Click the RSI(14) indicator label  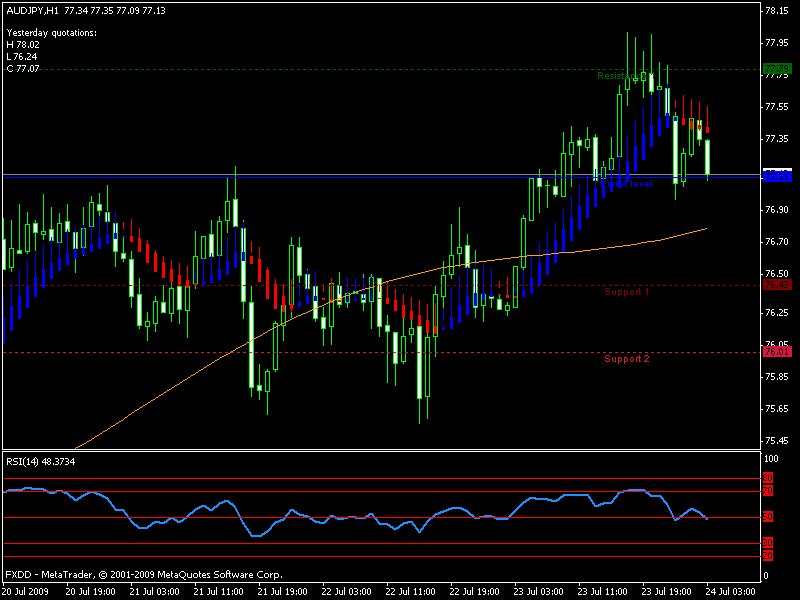coord(26,461)
